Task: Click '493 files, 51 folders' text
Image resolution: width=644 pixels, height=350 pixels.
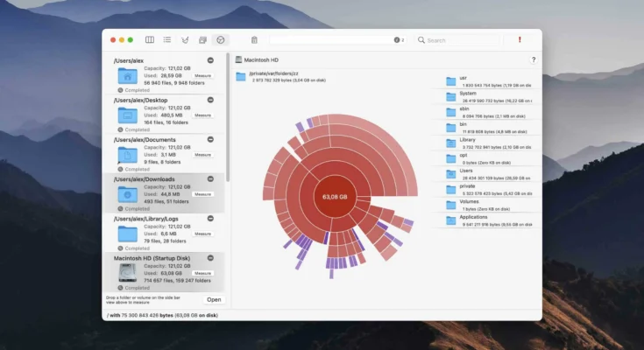Action: click(166, 201)
